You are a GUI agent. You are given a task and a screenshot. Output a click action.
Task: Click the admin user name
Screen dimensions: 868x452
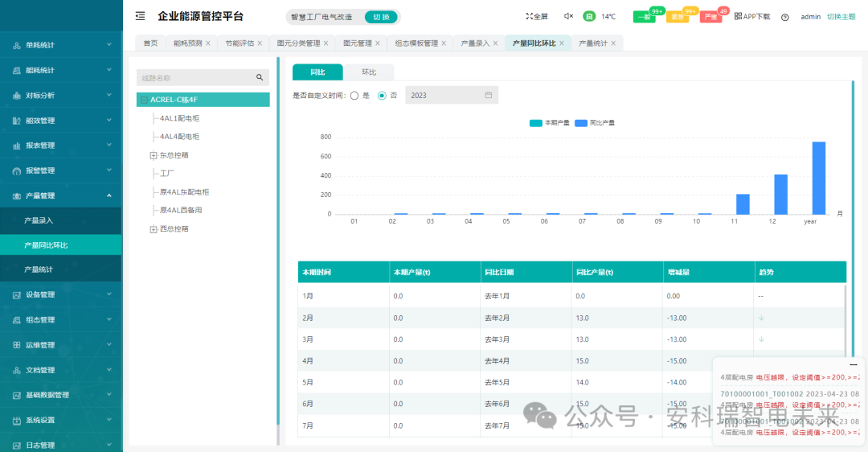pyautogui.click(x=810, y=17)
